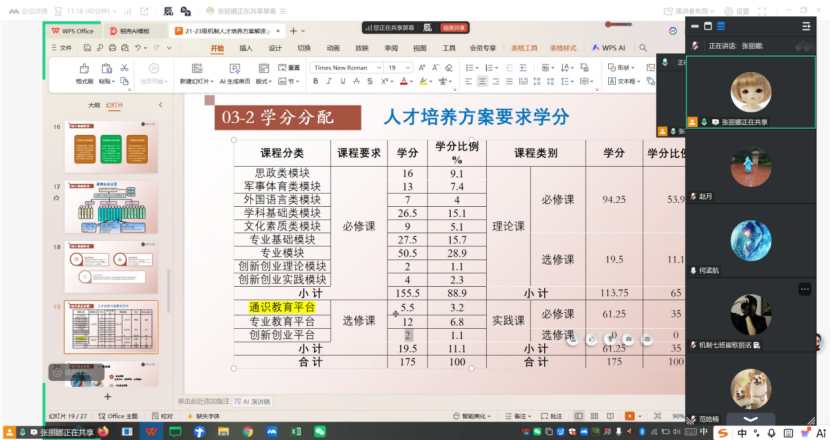Click the Italic formatting icon
This screenshot has height=440, width=831.
click(x=328, y=81)
